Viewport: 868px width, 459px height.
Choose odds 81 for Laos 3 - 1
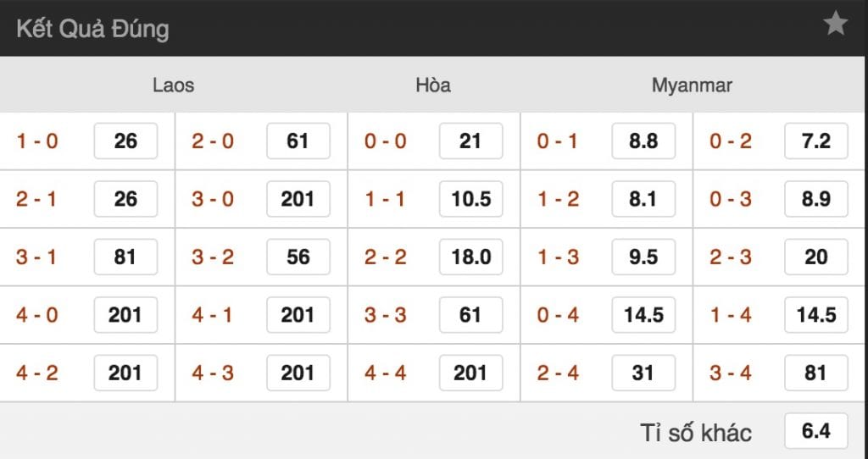pos(125,257)
